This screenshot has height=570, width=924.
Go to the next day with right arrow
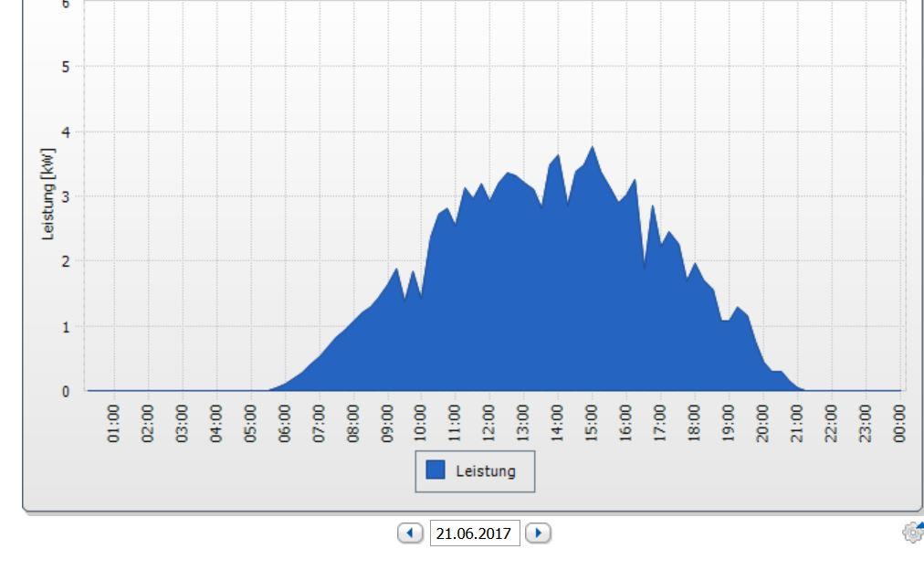(x=538, y=533)
